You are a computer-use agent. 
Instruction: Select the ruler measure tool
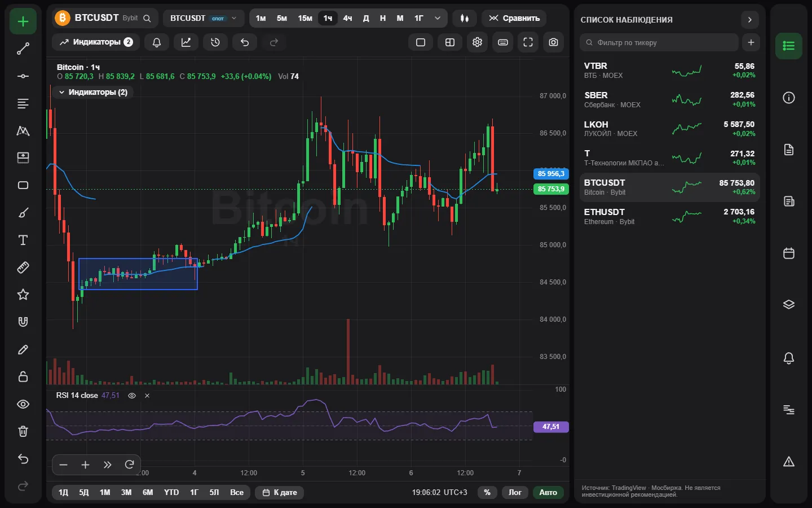click(x=23, y=268)
